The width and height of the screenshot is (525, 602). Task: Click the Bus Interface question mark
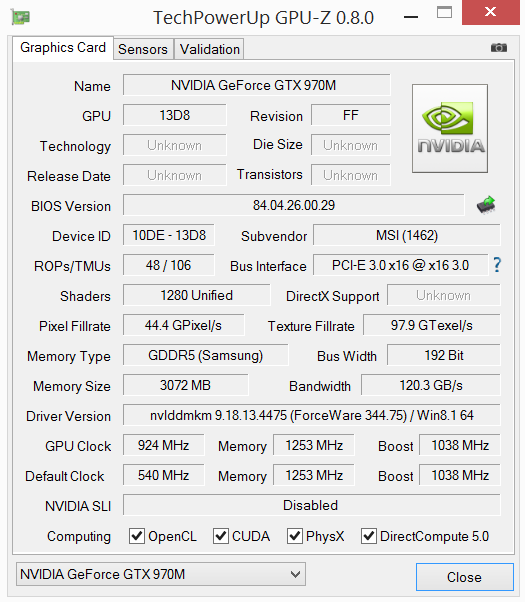[497, 265]
